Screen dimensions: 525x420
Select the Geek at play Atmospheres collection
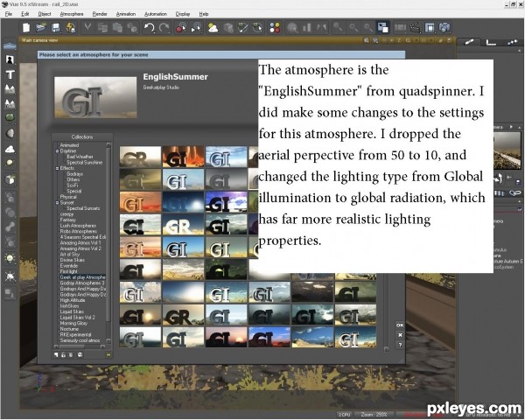coord(82,277)
